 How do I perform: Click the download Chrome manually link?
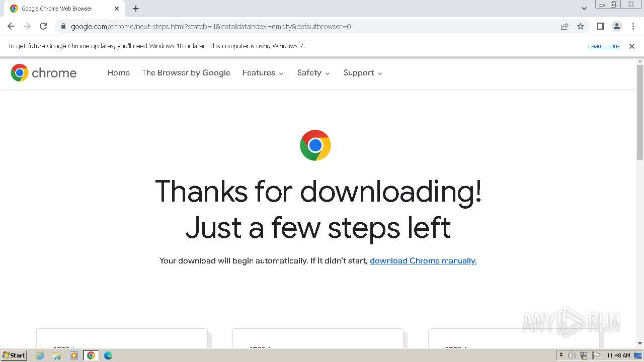click(x=423, y=260)
